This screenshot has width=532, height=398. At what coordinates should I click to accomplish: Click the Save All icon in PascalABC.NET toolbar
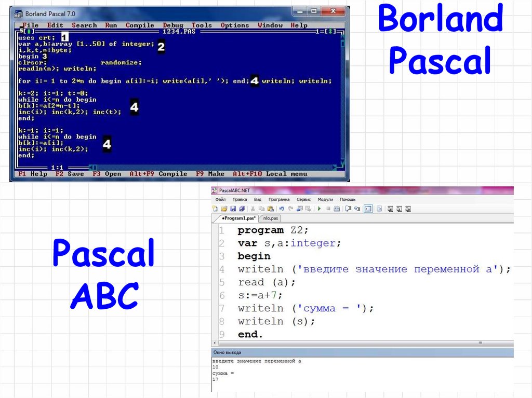[x=242, y=209]
